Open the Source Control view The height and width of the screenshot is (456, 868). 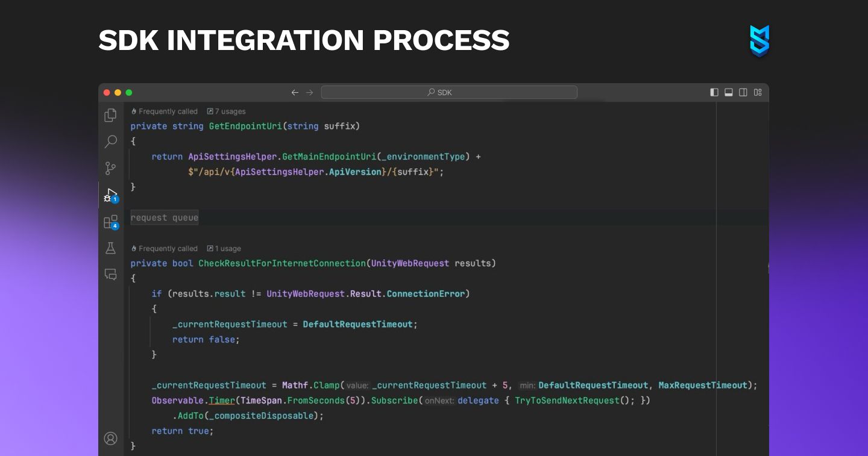click(x=110, y=168)
